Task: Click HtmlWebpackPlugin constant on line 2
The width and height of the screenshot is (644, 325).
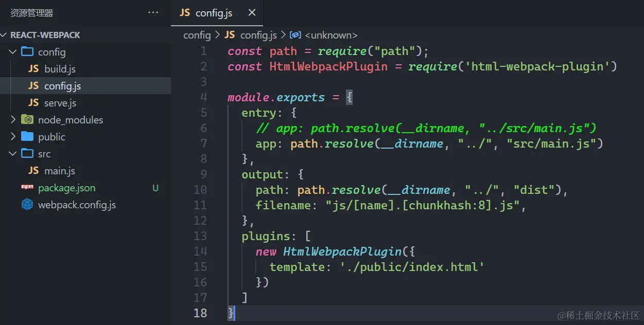Action: pos(328,66)
